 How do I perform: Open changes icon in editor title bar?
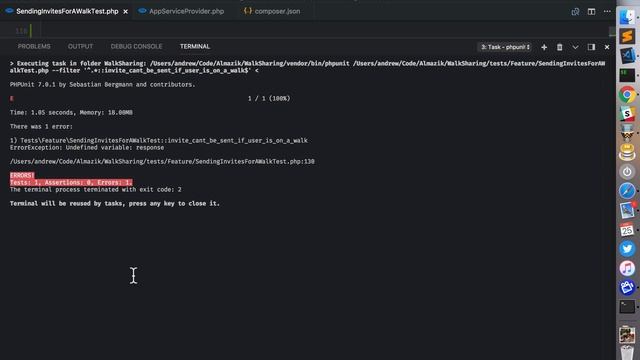point(575,11)
